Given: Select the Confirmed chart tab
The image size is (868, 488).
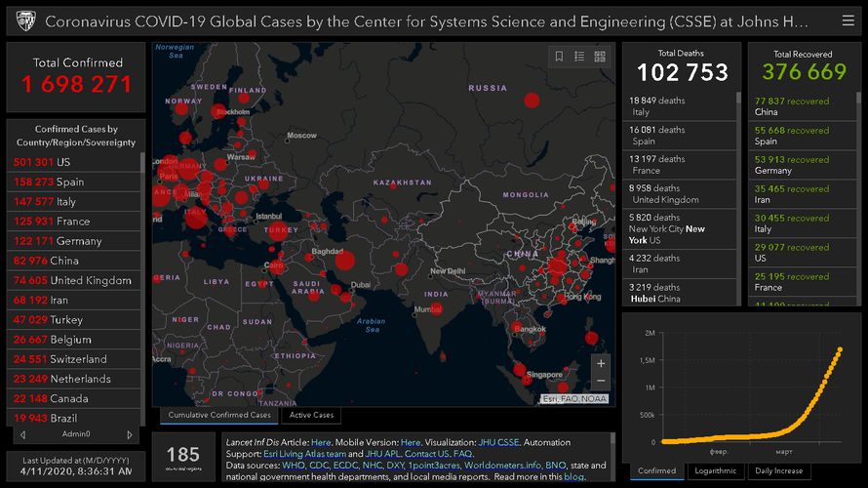Looking at the screenshot, I should tap(656, 470).
